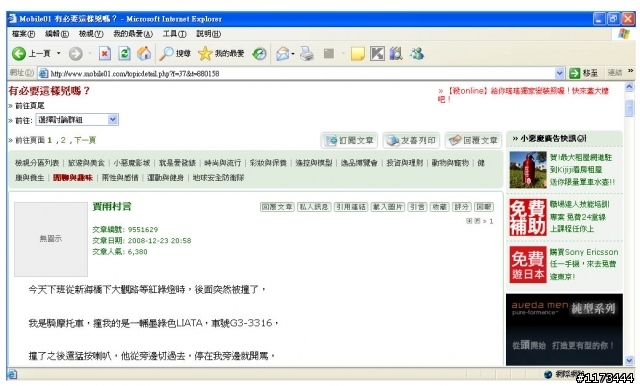The width and height of the screenshot is (640, 386).
Task: Open 動物與寵物 category link
Action: [450, 163]
